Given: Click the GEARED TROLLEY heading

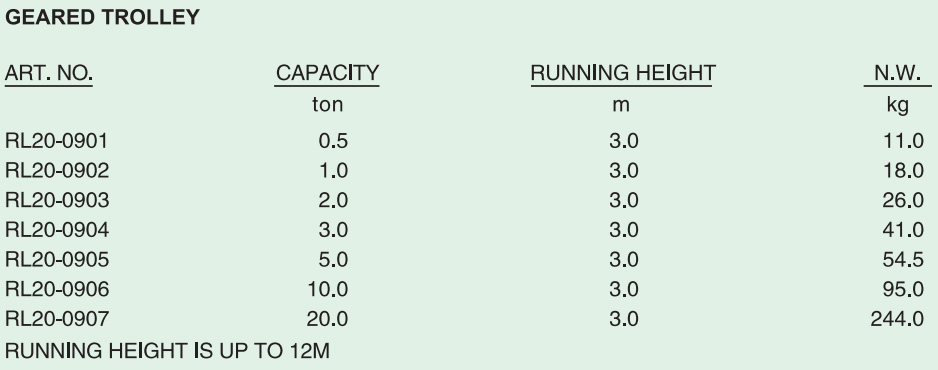Looking at the screenshot, I should [x=102, y=17].
